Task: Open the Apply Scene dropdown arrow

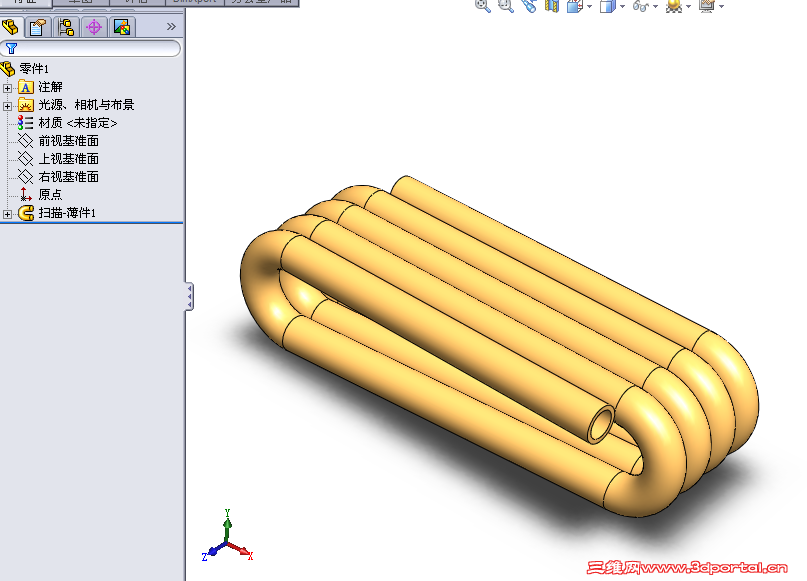Action: pos(688,7)
